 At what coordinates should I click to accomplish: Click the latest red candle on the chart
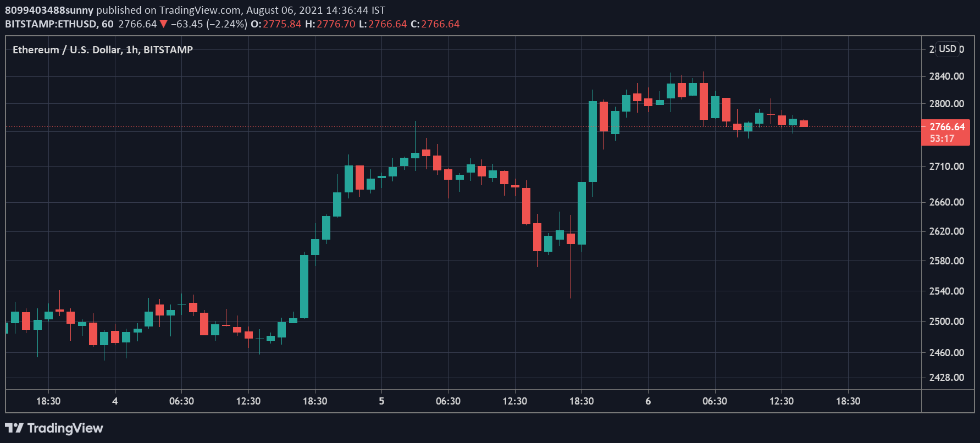point(804,124)
